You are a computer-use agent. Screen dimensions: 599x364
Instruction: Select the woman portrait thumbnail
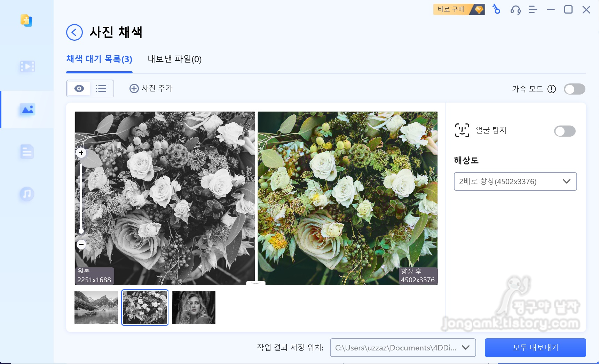pyautogui.click(x=194, y=308)
